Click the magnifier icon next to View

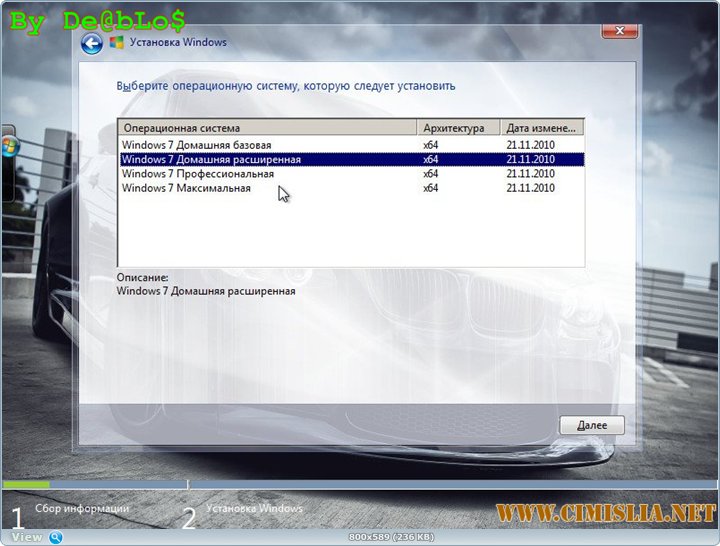[x=55, y=537]
